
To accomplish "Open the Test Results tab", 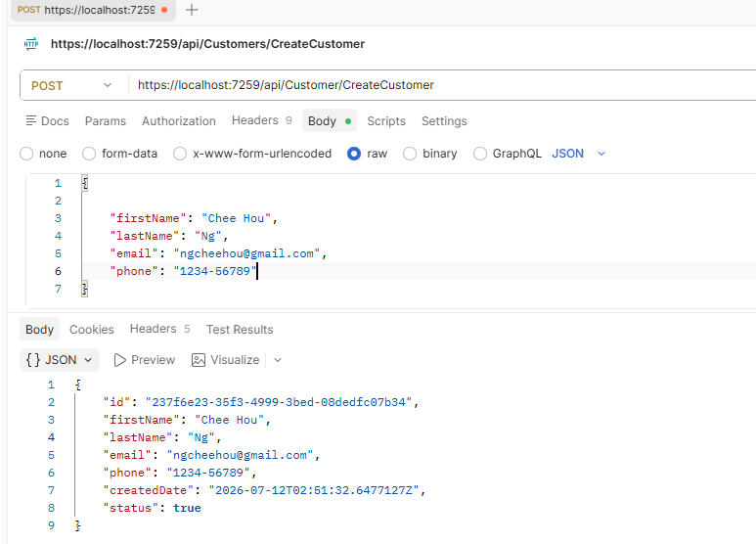I will click(x=240, y=330).
